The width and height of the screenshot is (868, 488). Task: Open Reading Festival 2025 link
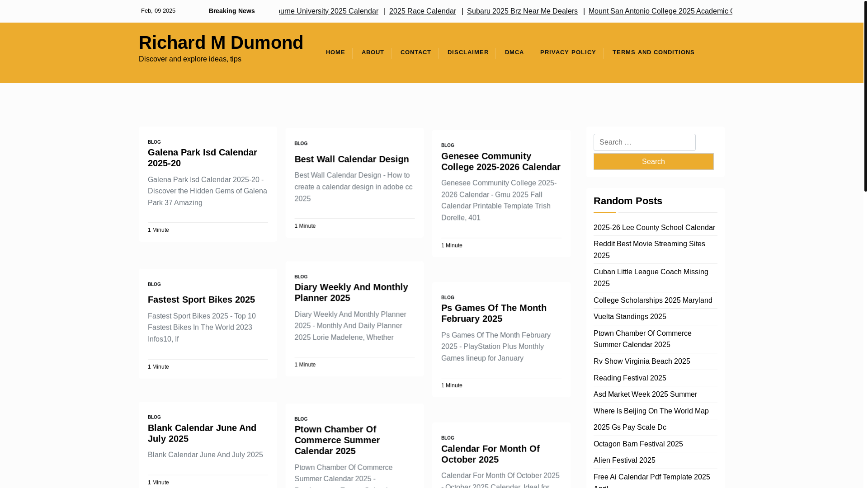coord(630,378)
